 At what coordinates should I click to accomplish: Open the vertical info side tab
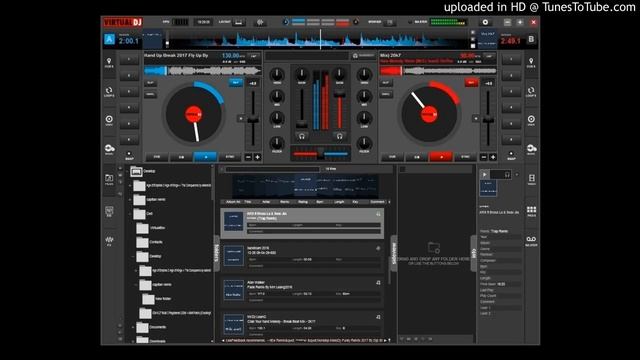pos(473,253)
